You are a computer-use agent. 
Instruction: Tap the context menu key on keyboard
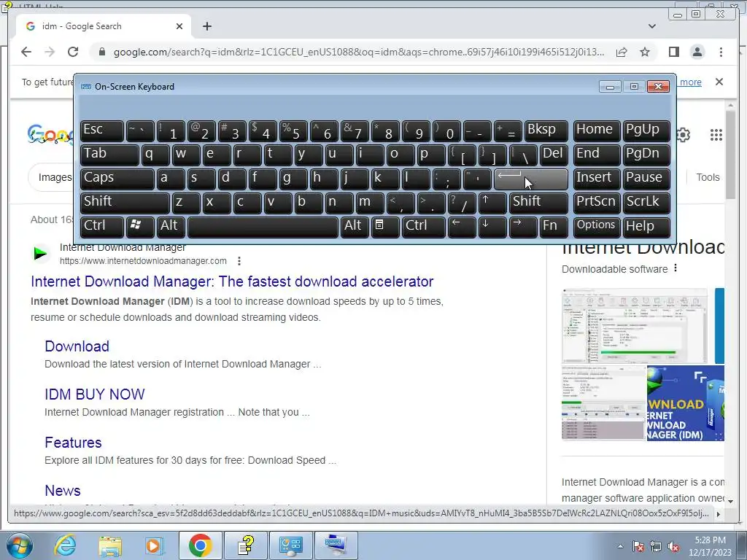pyautogui.click(x=385, y=227)
